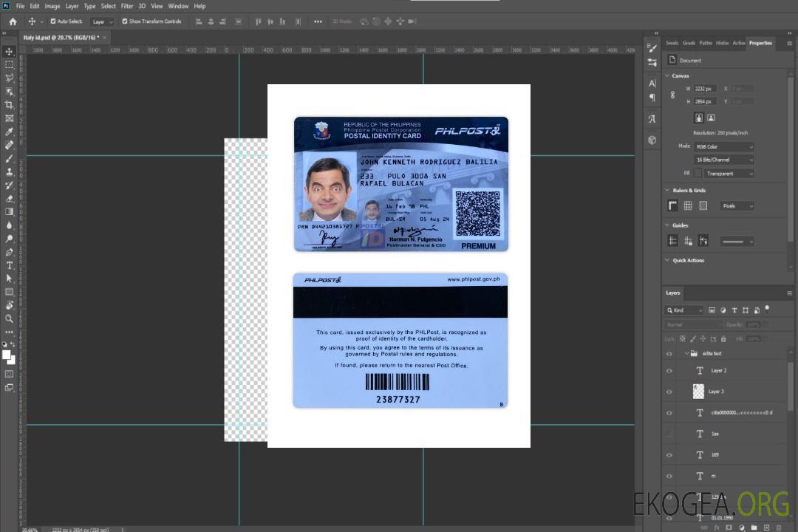
Task: Open the RGB Color mode dropdown
Action: pos(724,146)
